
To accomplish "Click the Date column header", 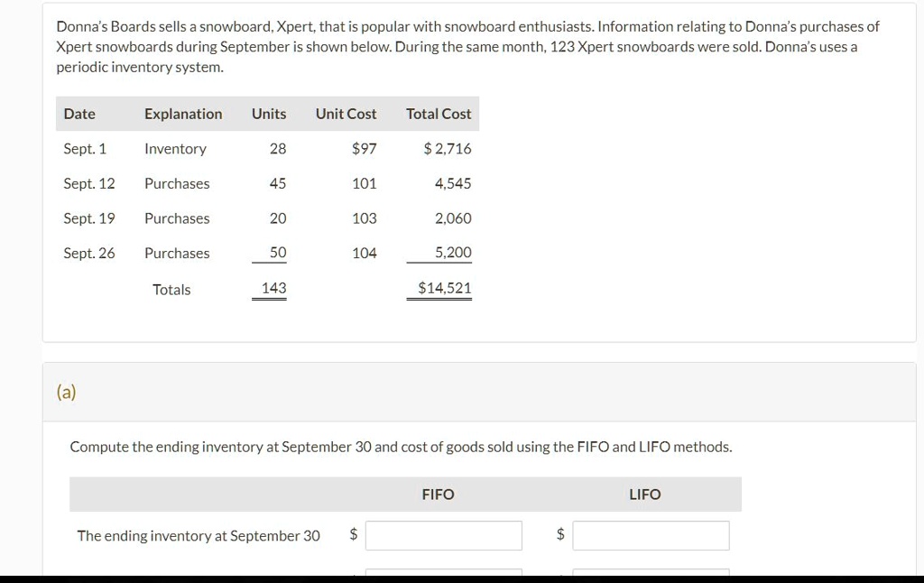I will click(x=79, y=114).
